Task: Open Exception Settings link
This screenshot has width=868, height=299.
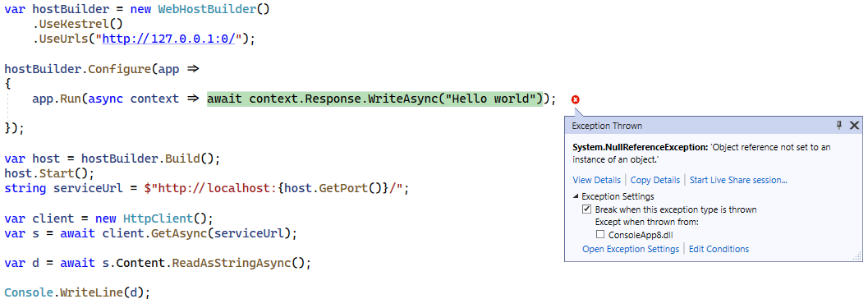Action: [x=631, y=249]
